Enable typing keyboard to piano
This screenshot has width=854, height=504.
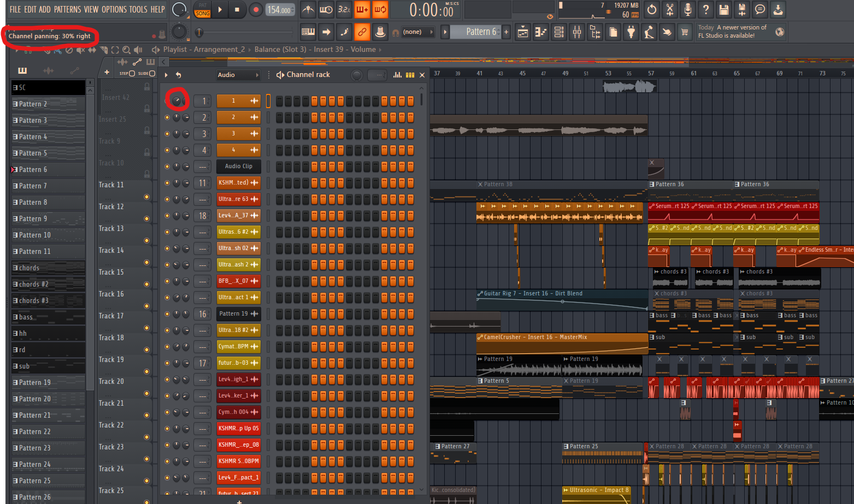308,32
